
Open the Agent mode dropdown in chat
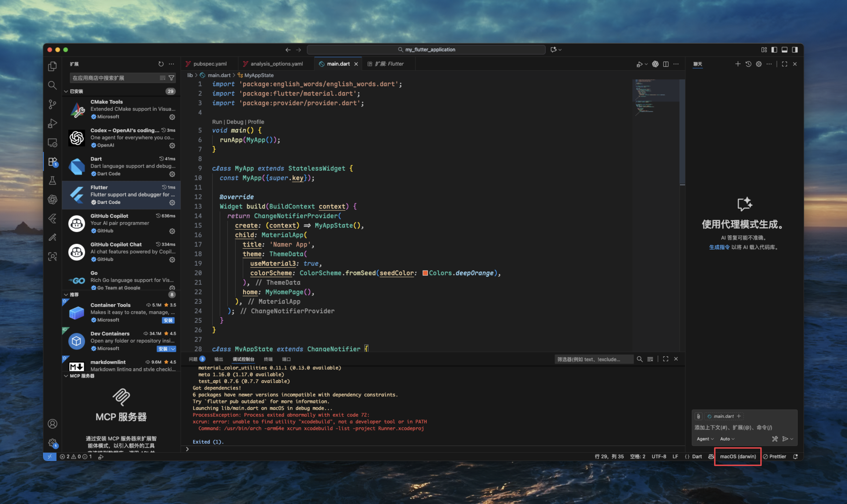(705, 439)
